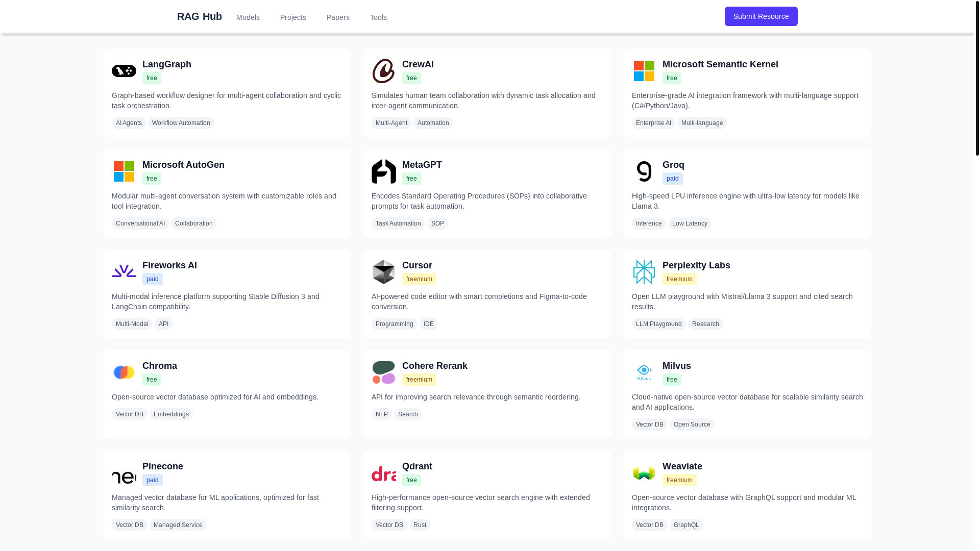Click the Weaviate logo icon
Image resolution: width=980 pixels, height=551 pixels.
tap(644, 473)
